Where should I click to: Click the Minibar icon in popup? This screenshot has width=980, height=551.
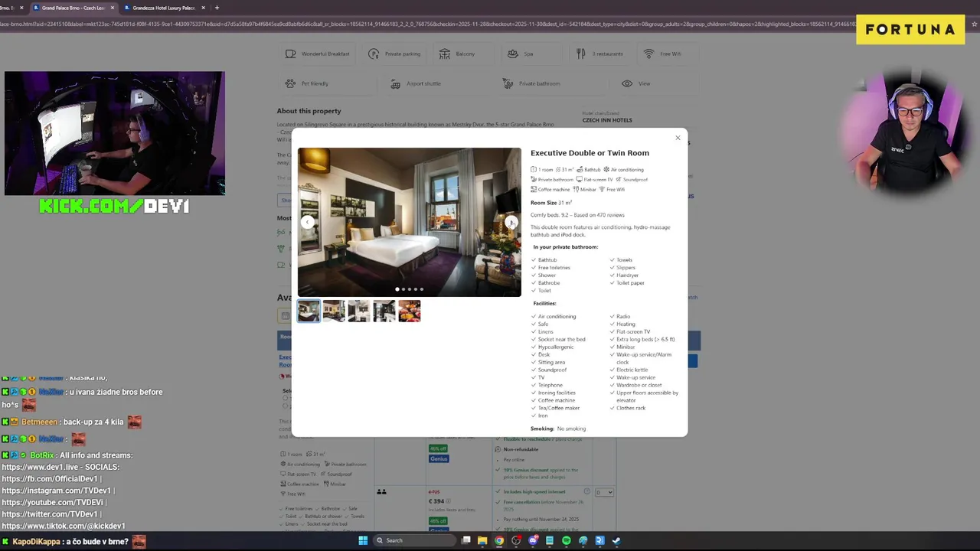576,190
